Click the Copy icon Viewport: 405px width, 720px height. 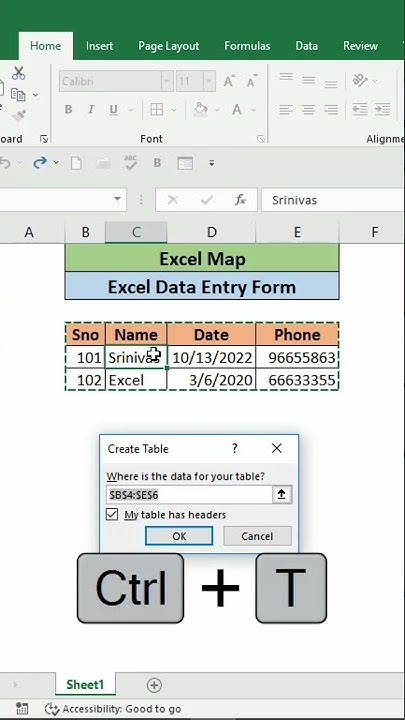pos(18,95)
